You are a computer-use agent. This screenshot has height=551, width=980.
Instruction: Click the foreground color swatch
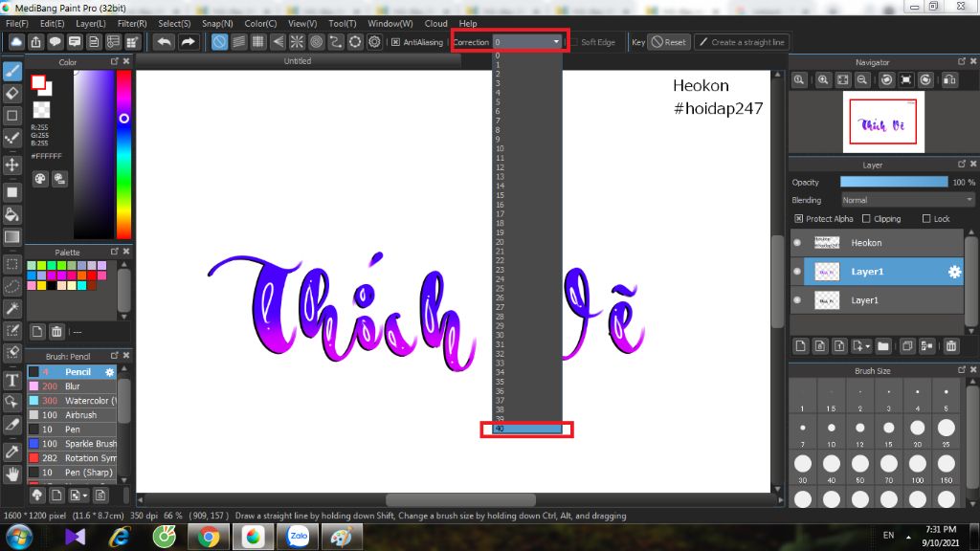pos(38,82)
